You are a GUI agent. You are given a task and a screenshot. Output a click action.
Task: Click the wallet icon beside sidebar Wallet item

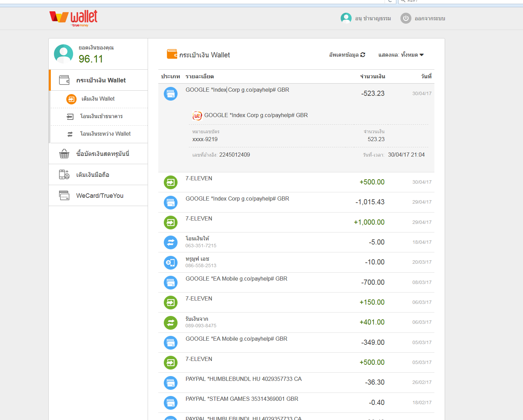pos(64,80)
